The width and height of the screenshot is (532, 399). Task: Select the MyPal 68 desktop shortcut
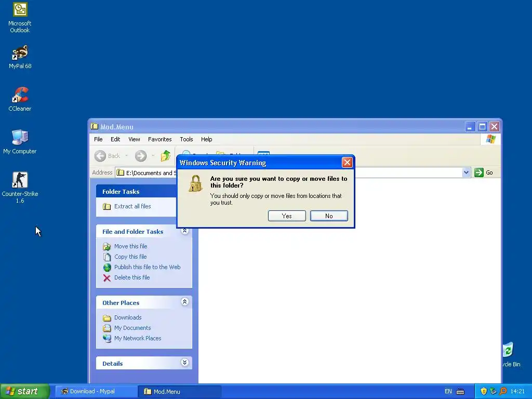(x=20, y=57)
